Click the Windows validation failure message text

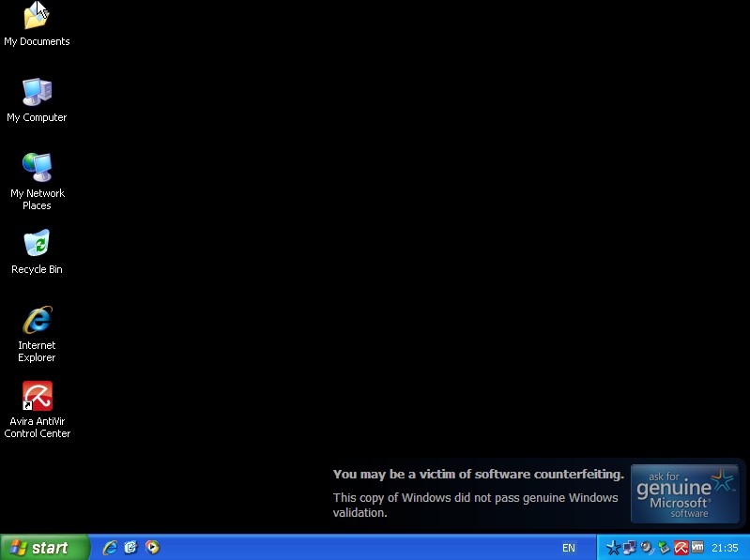(x=476, y=505)
